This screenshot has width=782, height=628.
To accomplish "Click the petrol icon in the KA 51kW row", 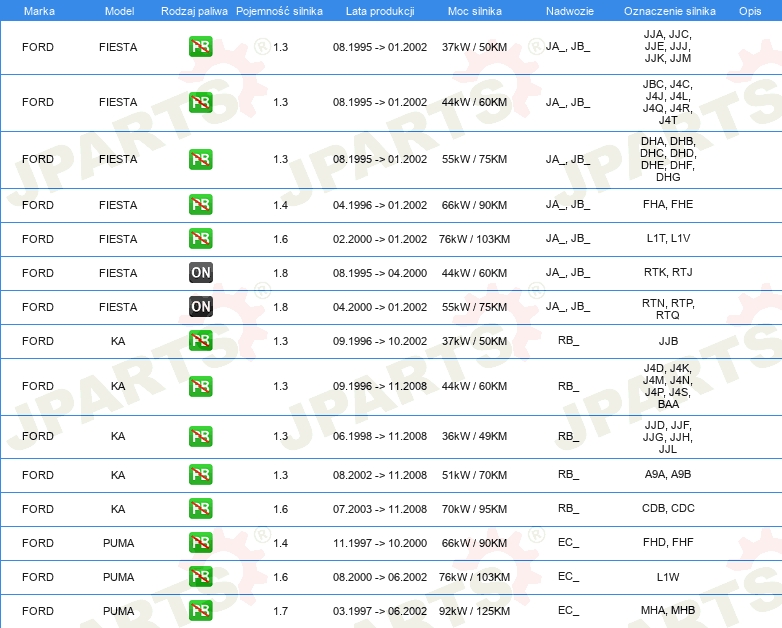I will 200,474.
